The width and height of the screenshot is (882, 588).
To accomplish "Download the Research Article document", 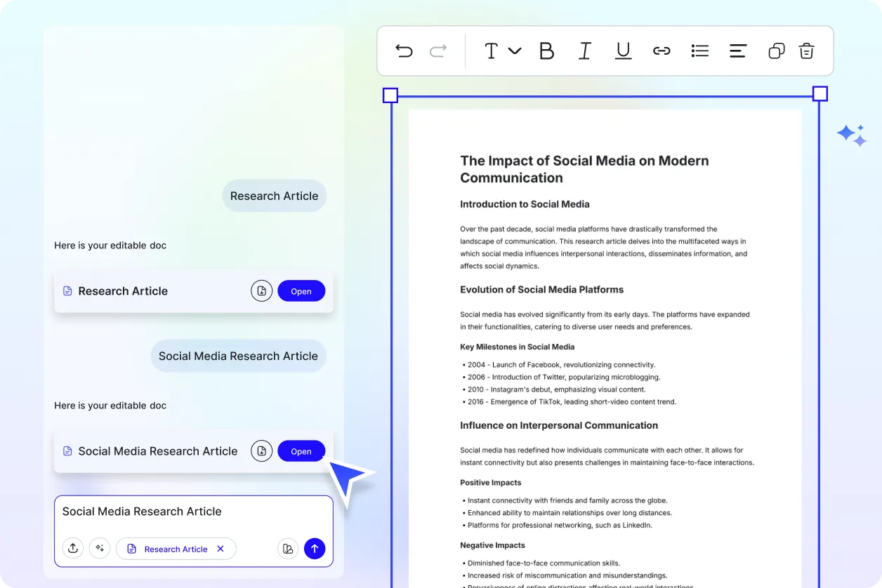I will (x=261, y=291).
